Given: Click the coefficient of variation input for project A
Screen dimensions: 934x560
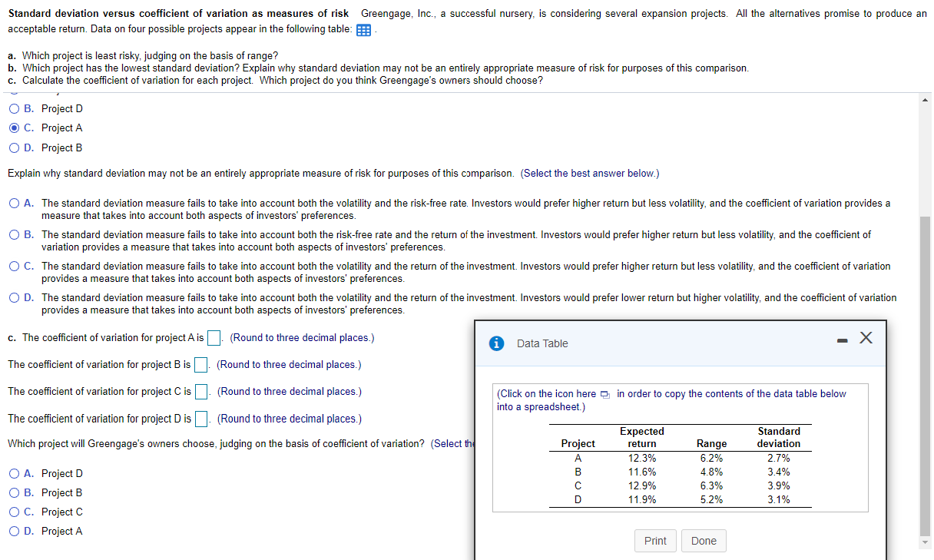Looking at the screenshot, I should [213, 336].
